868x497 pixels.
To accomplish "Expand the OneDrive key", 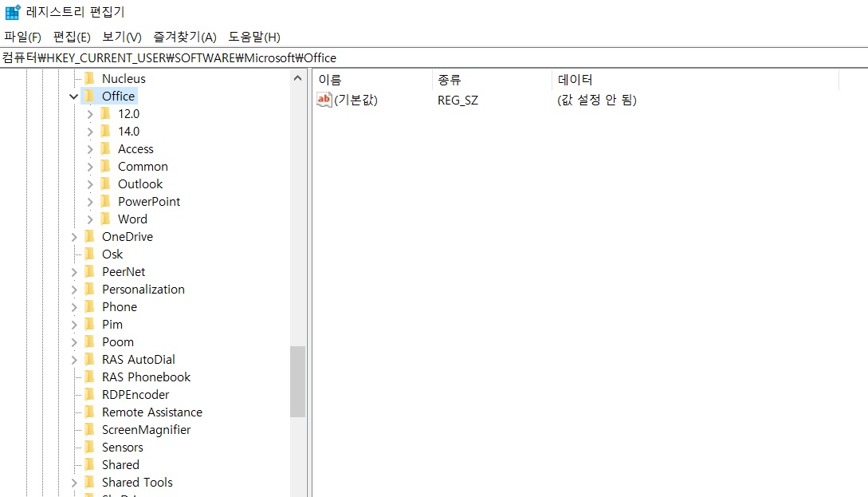I will (x=73, y=237).
